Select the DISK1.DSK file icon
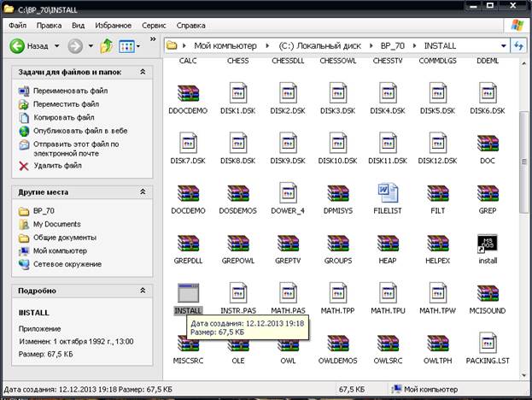 click(238, 93)
